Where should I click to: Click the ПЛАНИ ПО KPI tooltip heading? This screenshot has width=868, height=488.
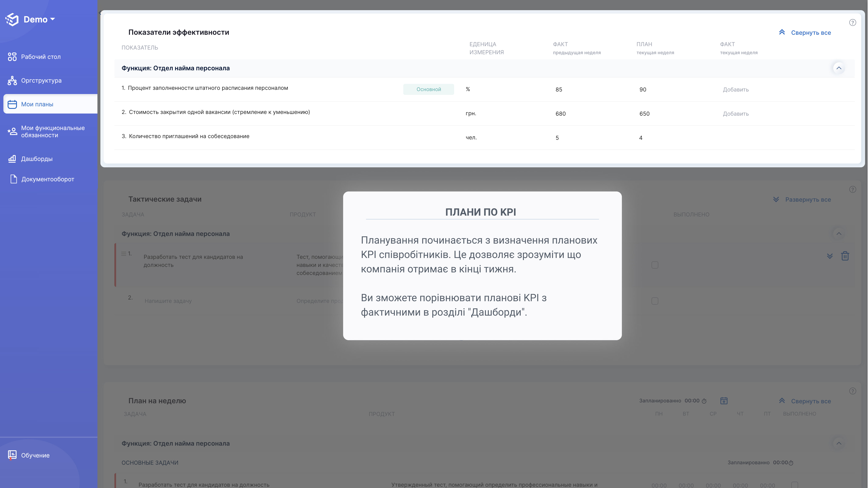tap(481, 212)
